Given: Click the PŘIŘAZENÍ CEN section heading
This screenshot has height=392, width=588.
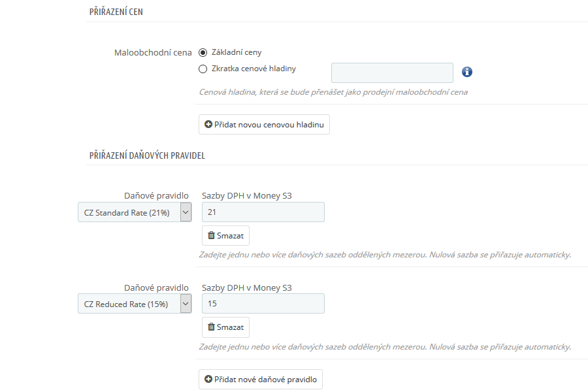Looking at the screenshot, I should [x=116, y=12].
